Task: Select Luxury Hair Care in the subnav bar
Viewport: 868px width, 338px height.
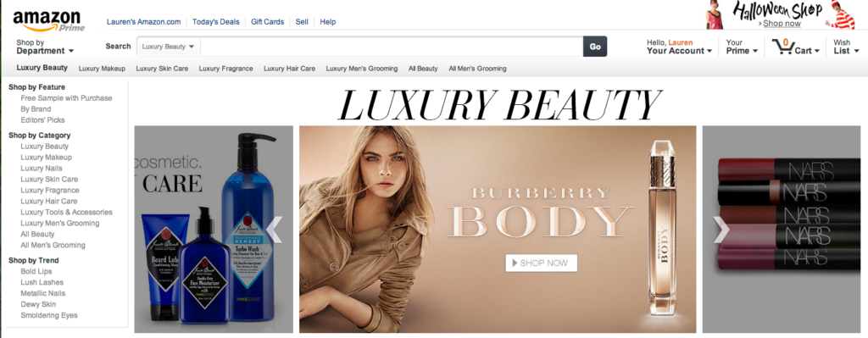Action: click(x=290, y=69)
